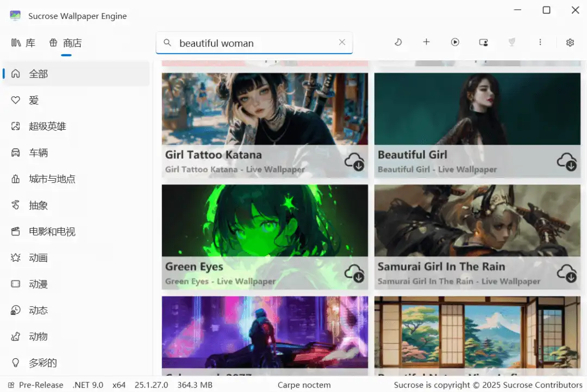Open the 超级英雄 category
The height and width of the screenshot is (392, 587).
pyautogui.click(x=76, y=127)
